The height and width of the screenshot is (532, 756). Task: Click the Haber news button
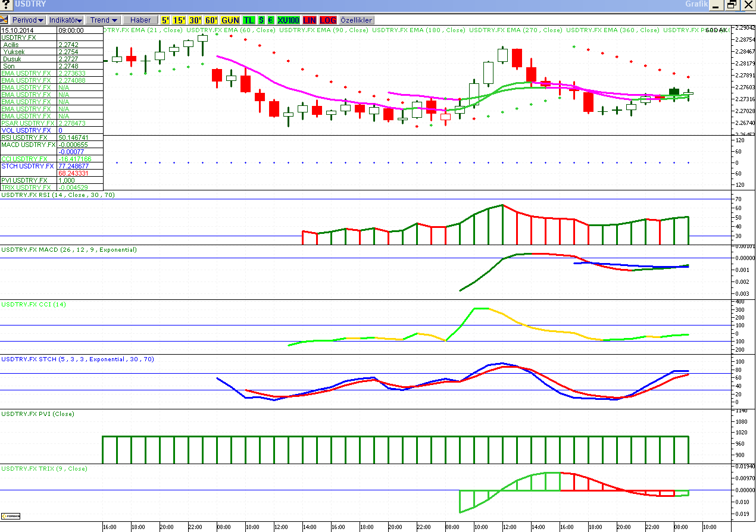point(140,20)
